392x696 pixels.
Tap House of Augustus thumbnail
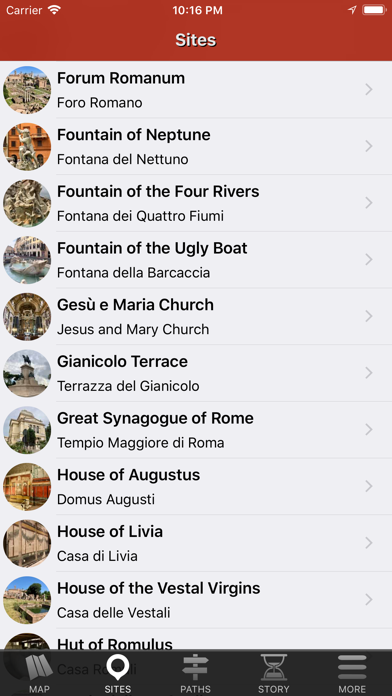coord(27,486)
